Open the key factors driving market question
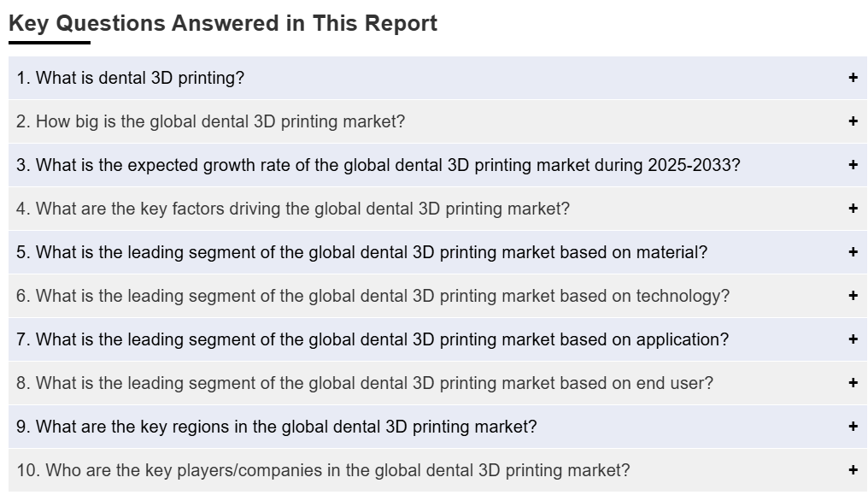The image size is (868, 495). click(853, 209)
